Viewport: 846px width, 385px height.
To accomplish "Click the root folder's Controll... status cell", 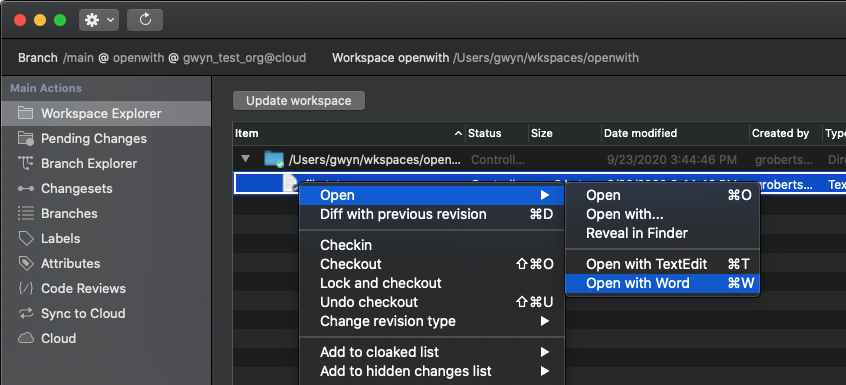I will pos(497,160).
